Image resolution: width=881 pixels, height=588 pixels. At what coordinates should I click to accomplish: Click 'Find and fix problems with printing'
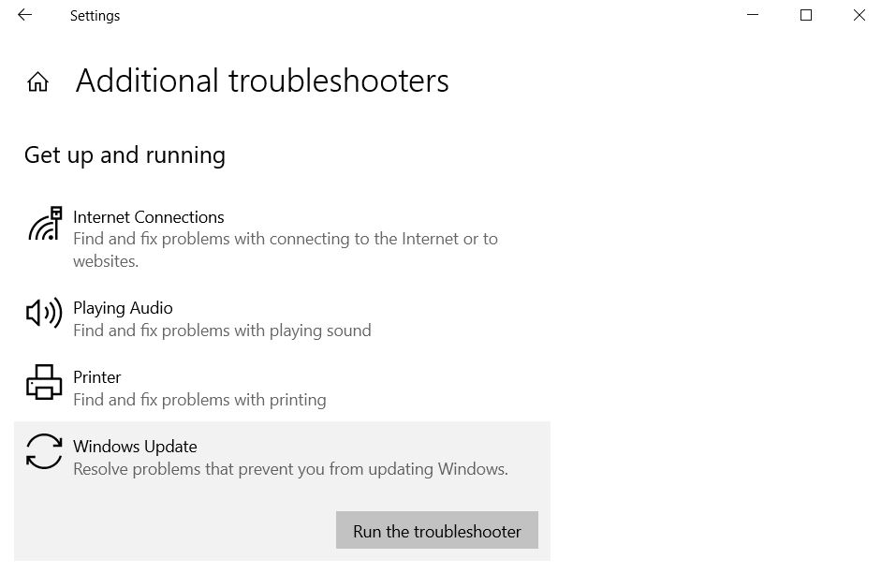tap(199, 400)
